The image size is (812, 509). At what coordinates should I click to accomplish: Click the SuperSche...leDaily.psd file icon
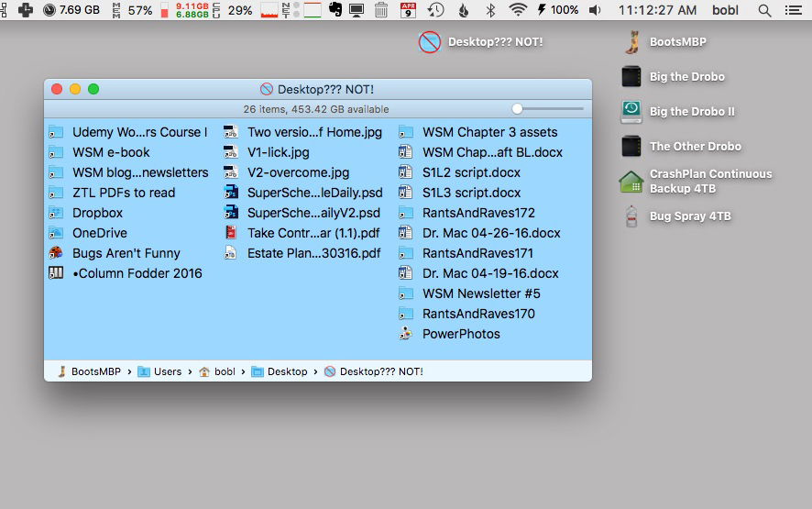[231, 193]
